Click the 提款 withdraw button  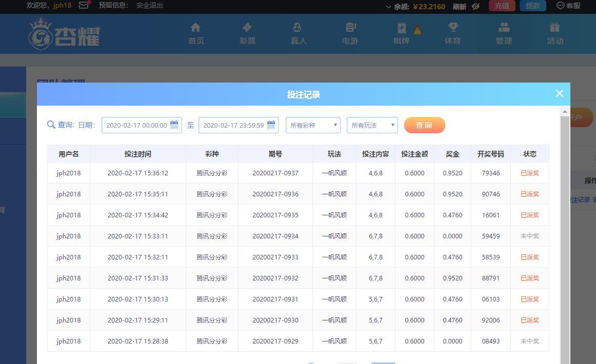click(532, 6)
